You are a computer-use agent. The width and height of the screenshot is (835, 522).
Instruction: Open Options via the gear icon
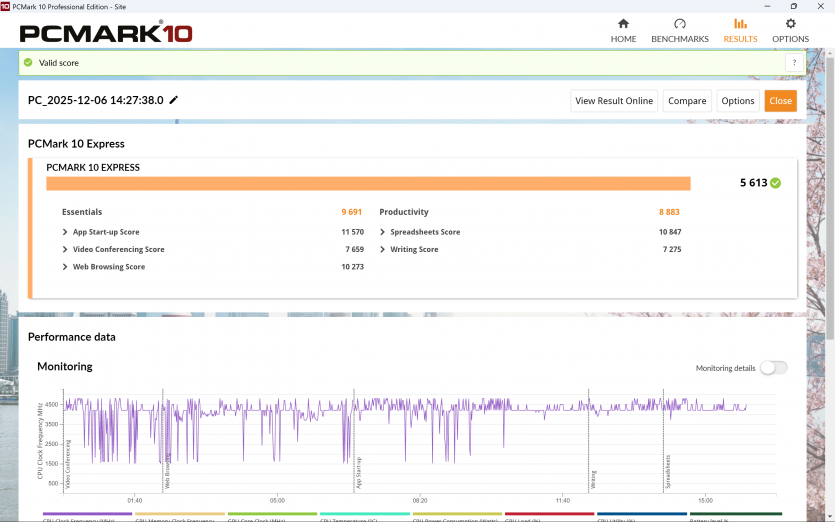tap(790, 24)
